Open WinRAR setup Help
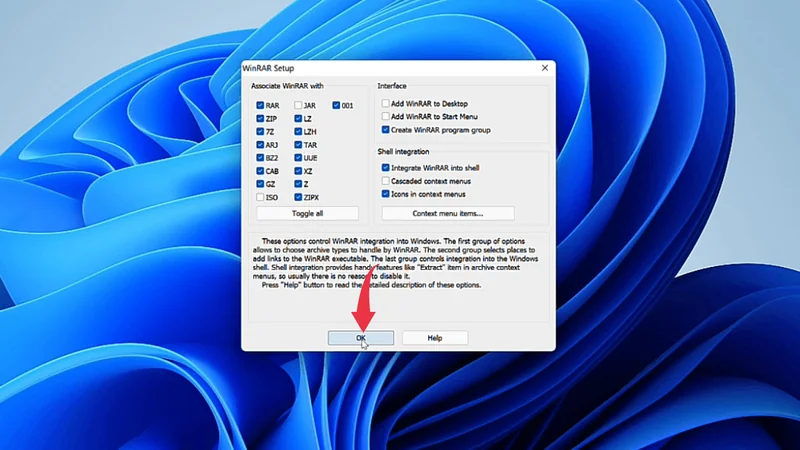Image resolution: width=800 pixels, height=450 pixels. coord(434,338)
